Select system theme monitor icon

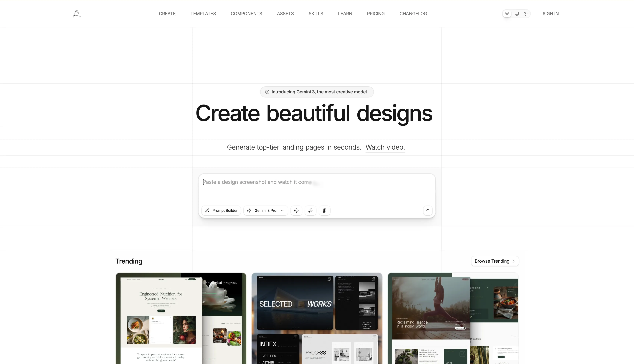516,14
